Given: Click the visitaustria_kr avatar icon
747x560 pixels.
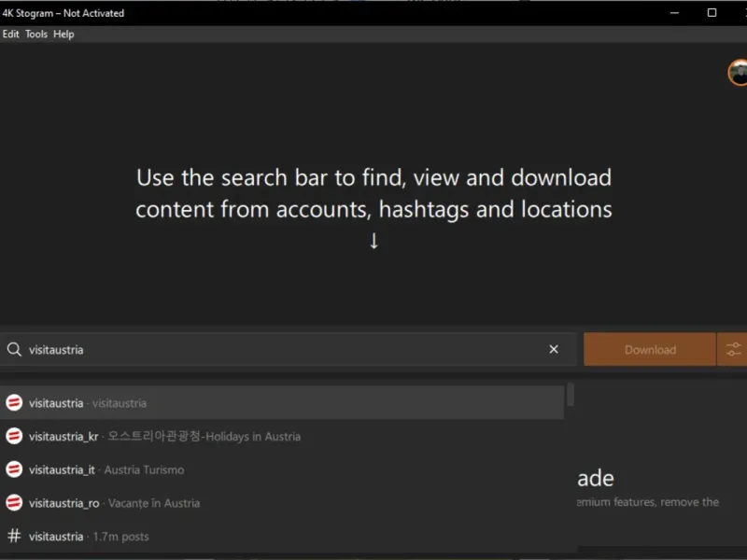Looking at the screenshot, I should [14, 436].
